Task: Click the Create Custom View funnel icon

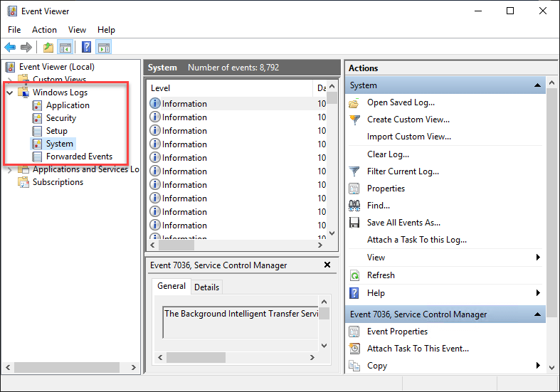Action: pyautogui.click(x=354, y=120)
